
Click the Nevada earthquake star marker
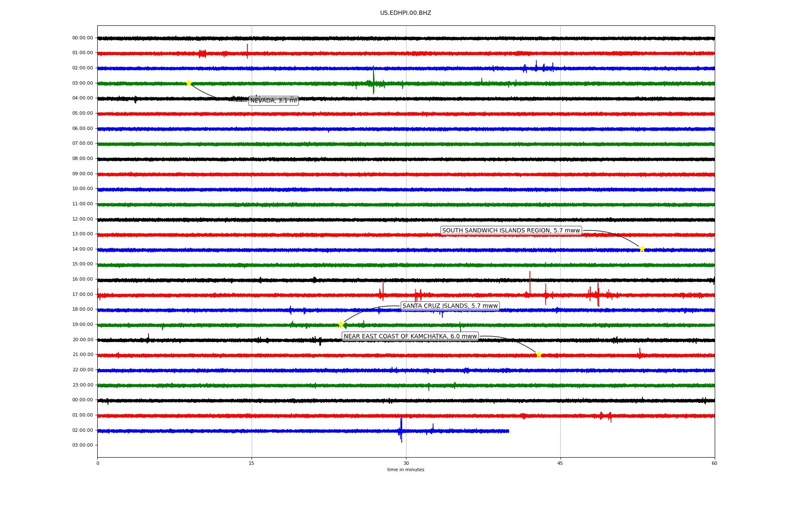point(189,83)
